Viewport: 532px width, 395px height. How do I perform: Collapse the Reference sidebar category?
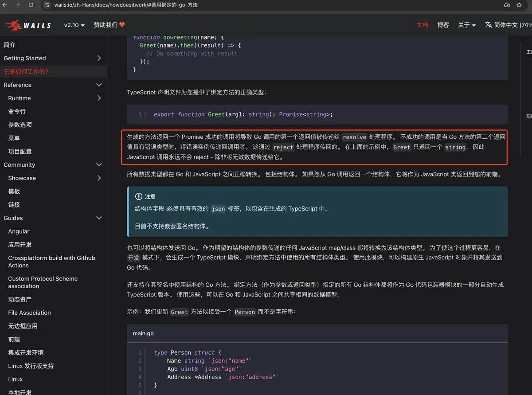99,85
